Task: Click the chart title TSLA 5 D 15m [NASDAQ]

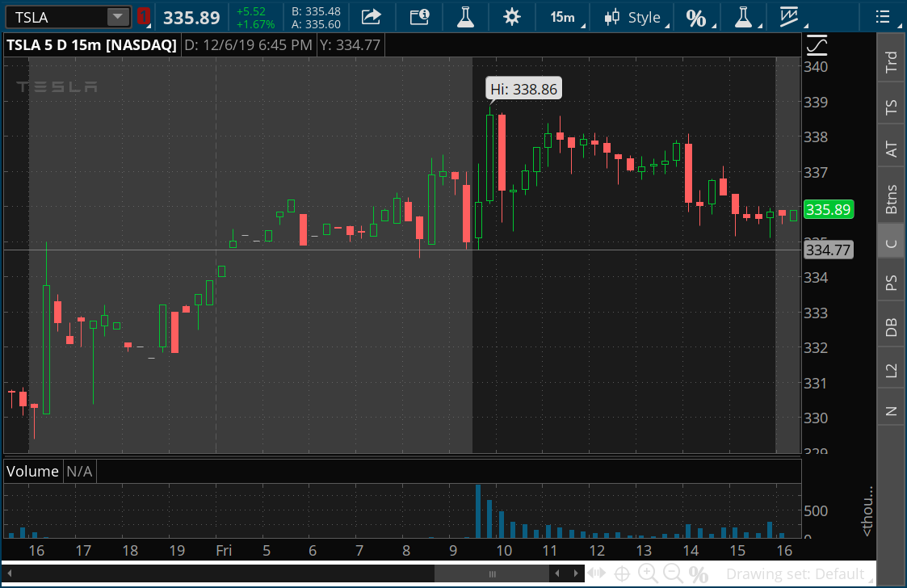Action: pos(91,45)
